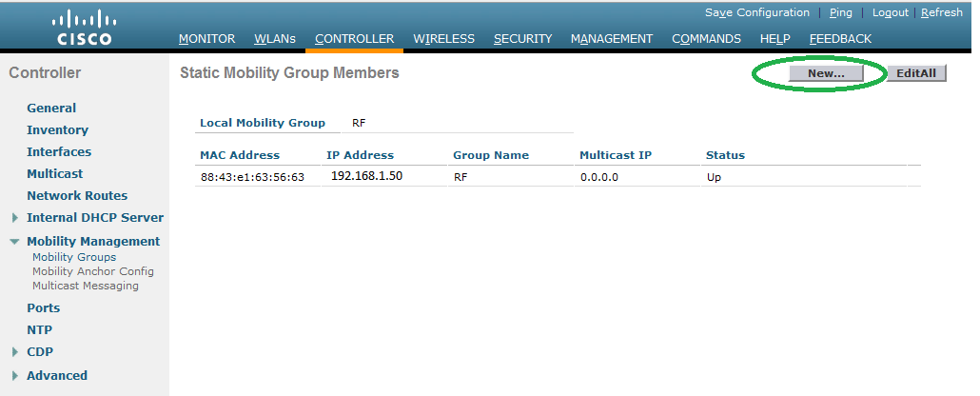Expand the Advanced arrow

click(15, 376)
